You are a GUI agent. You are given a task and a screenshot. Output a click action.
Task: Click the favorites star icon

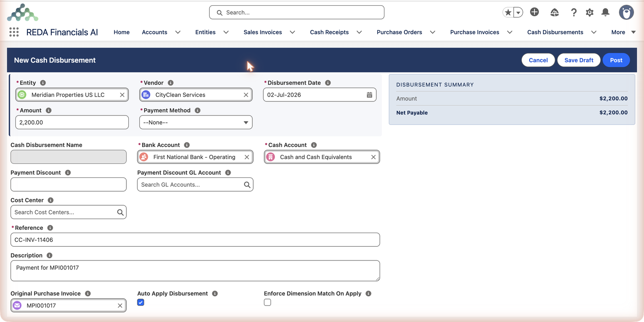[x=508, y=12]
